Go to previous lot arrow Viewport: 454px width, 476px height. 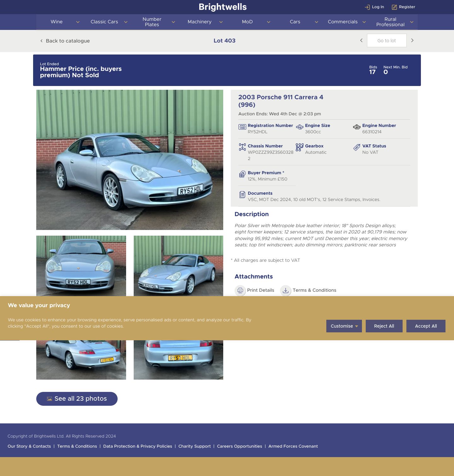point(361,40)
